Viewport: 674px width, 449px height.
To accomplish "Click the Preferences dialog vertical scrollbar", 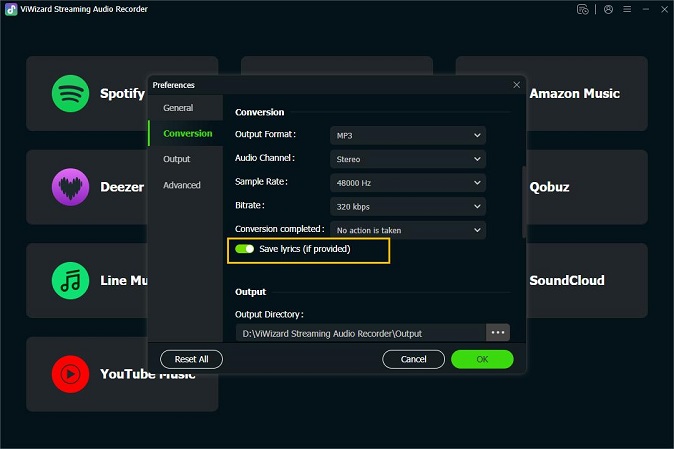I will (x=524, y=202).
